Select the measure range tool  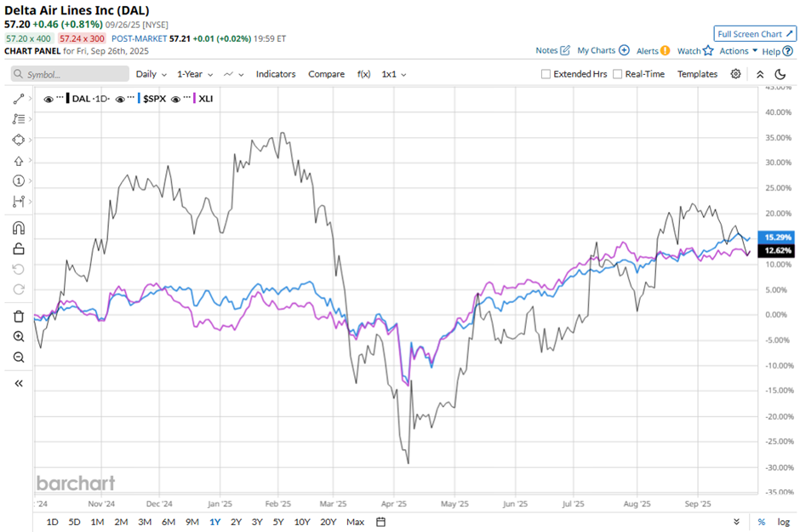(x=19, y=202)
